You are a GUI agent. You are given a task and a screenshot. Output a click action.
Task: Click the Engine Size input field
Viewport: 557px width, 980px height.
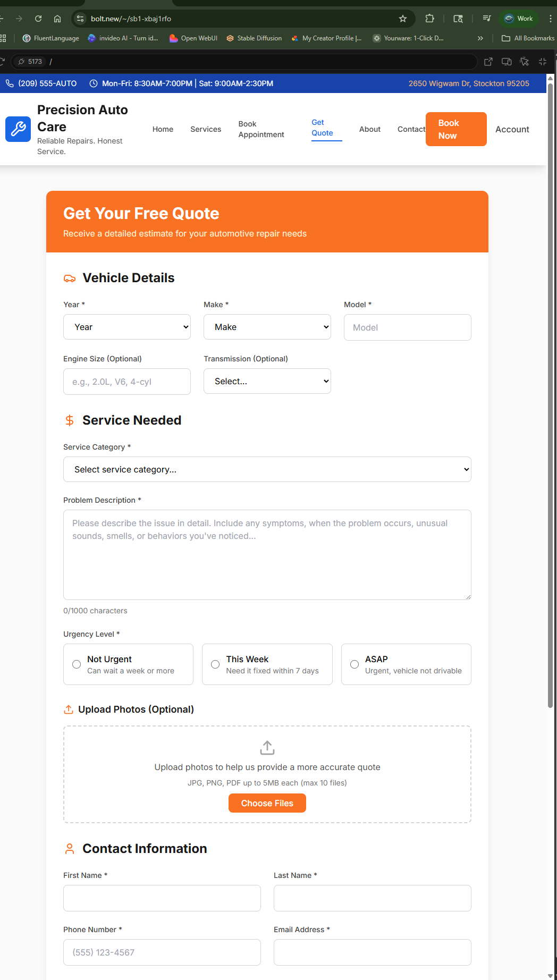(127, 382)
